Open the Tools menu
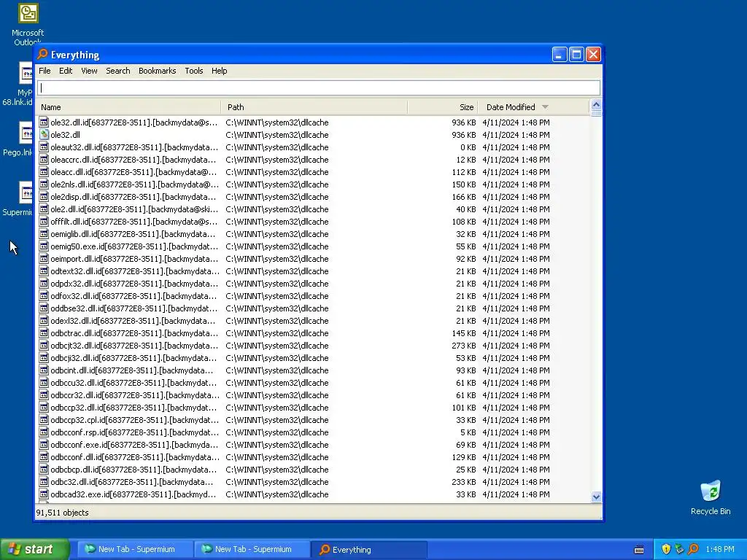Screen dimensions: 747x560 point(194,71)
